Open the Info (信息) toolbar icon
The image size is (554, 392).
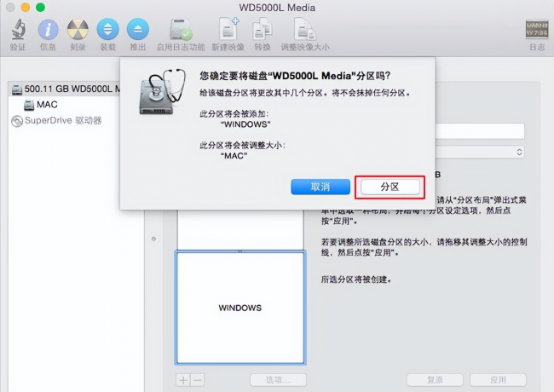pos(48,29)
